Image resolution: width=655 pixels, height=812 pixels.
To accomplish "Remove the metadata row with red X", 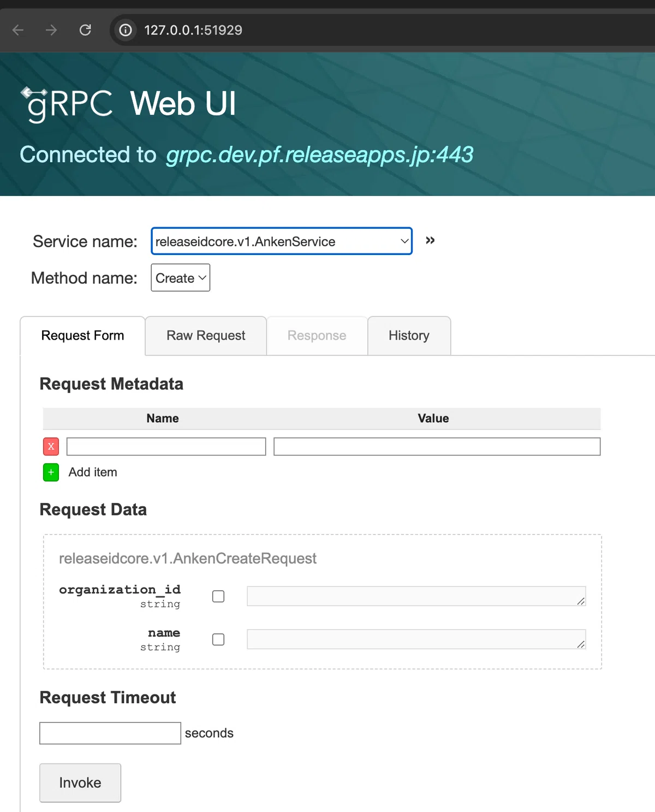I will point(51,447).
